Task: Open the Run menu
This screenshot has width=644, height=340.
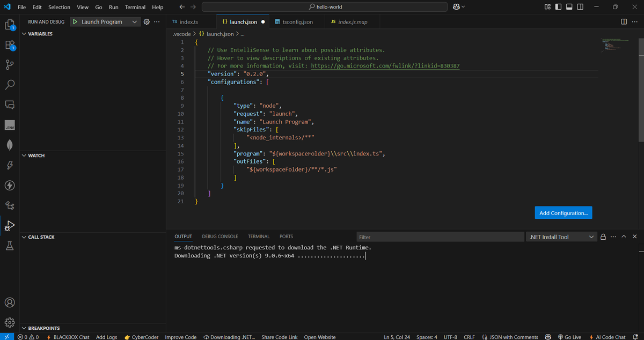Action: tap(113, 7)
